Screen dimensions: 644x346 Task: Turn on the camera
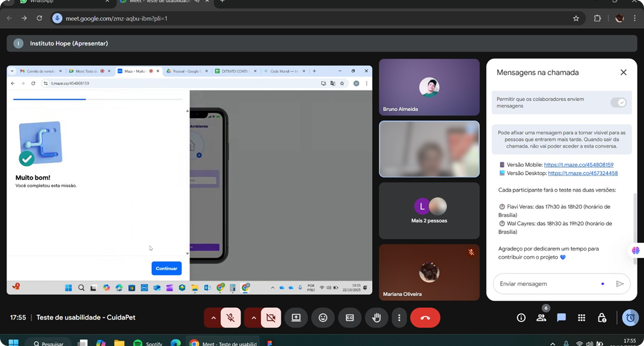271,318
